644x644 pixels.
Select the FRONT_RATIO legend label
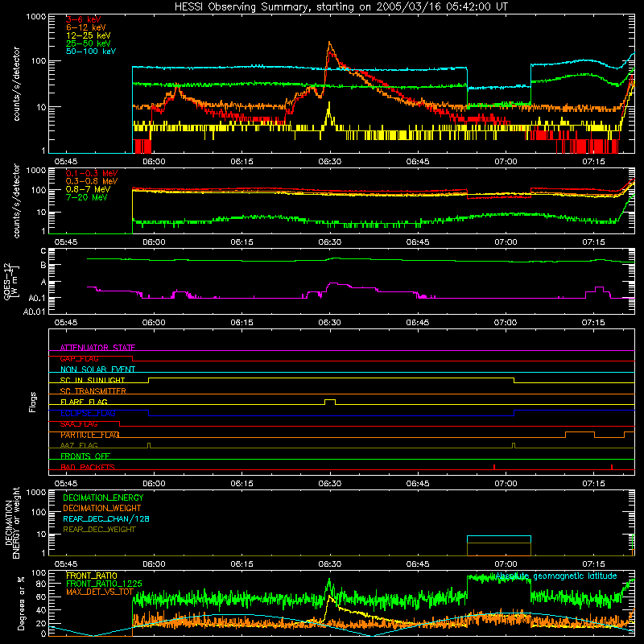pyautogui.click(x=92, y=576)
